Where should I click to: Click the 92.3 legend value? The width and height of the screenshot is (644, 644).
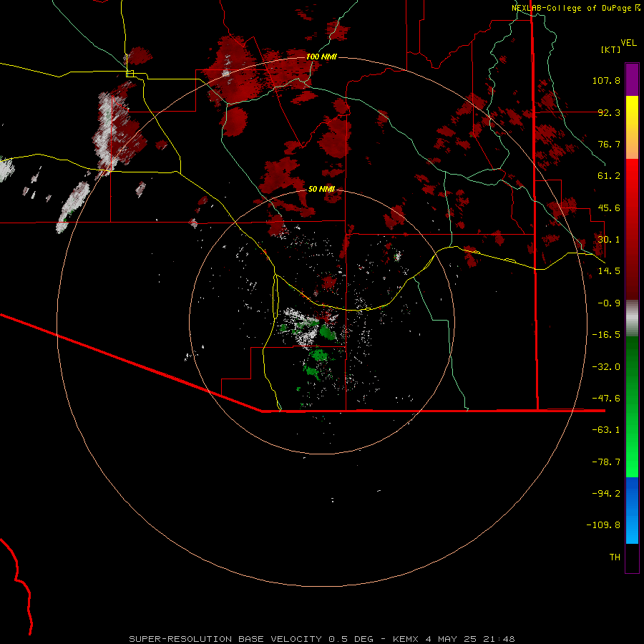(609, 112)
